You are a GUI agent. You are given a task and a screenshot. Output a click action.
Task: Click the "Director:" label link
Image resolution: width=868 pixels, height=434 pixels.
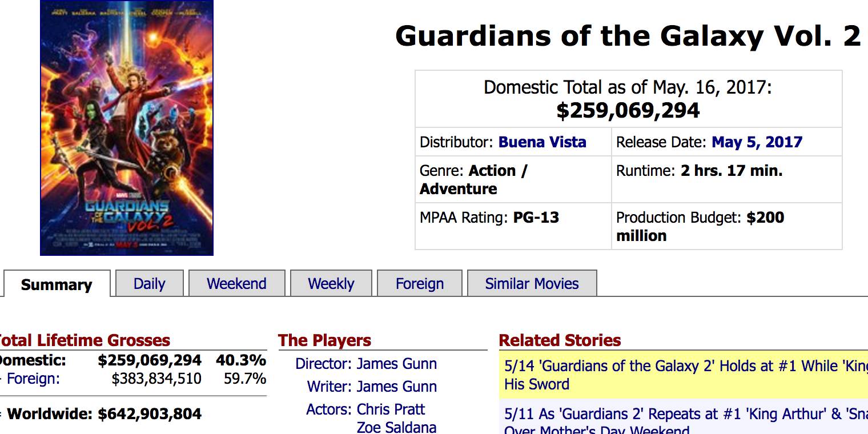tap(323, 364)
